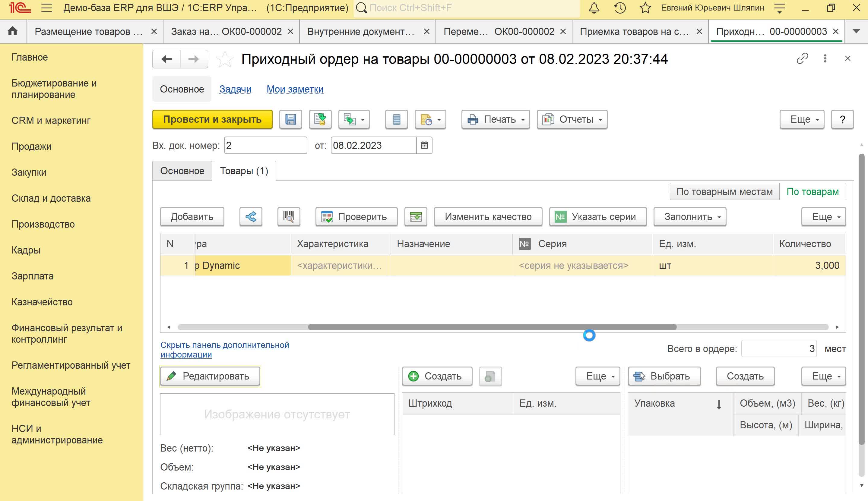Click the Добавить button
The image size is (868, 501).
(x=192, y=217)
